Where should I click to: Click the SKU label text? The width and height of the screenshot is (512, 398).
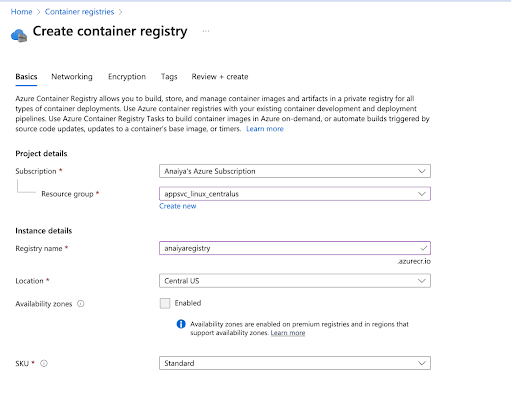[x=22, y=364]
